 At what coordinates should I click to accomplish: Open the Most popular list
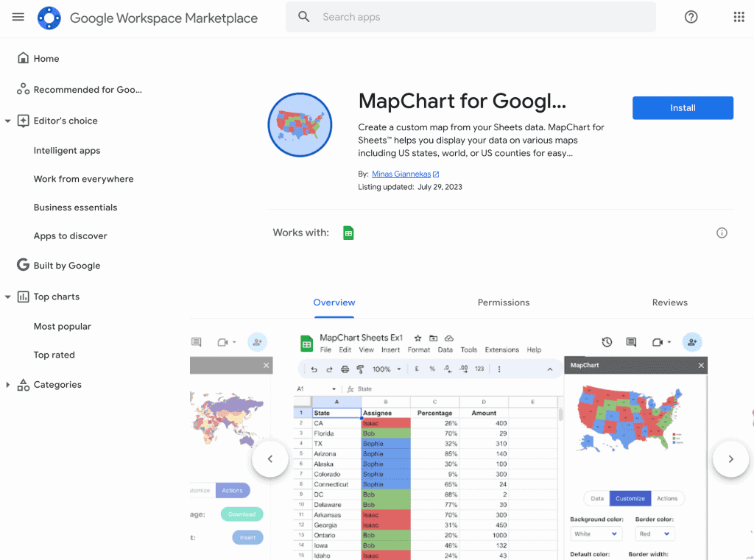tap(62, 327)
